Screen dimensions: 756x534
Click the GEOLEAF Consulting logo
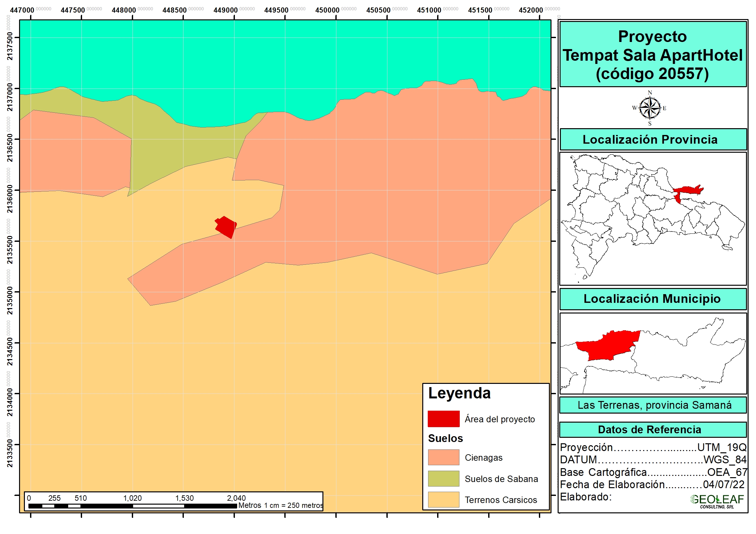coord(717,501)
